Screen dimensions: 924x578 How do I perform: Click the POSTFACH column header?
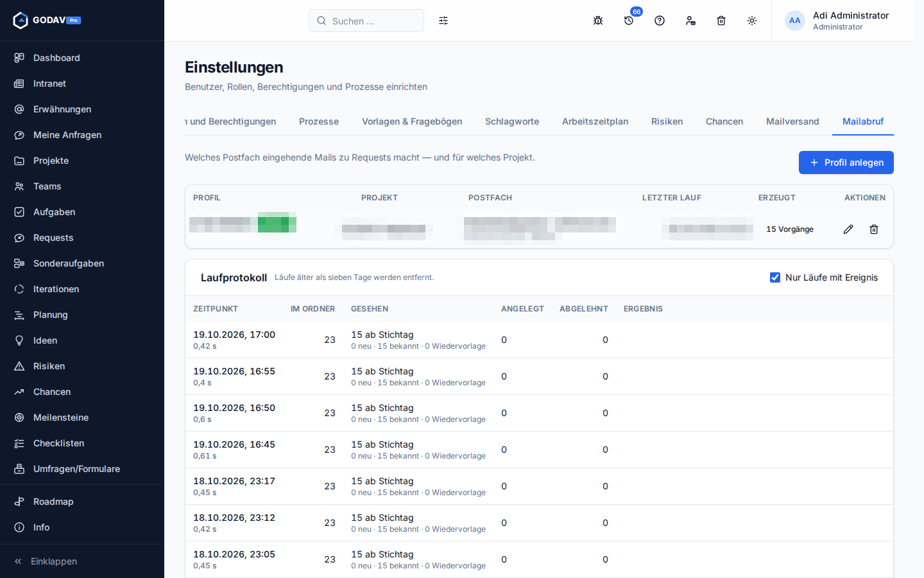click(x=490, y=198)
